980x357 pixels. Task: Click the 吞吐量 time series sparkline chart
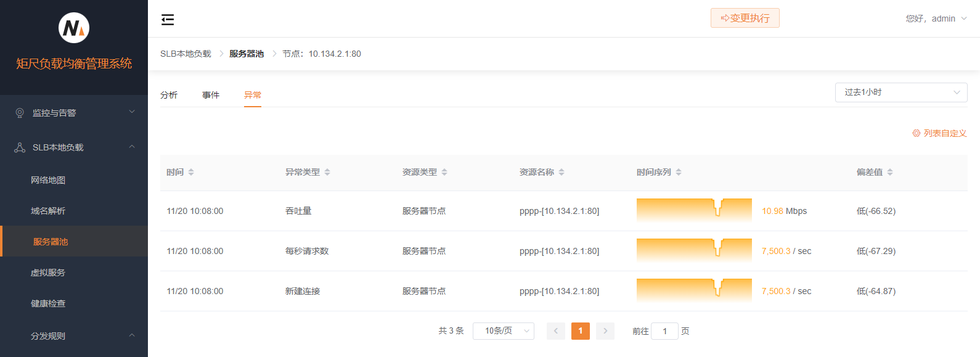tap(694, 211)
